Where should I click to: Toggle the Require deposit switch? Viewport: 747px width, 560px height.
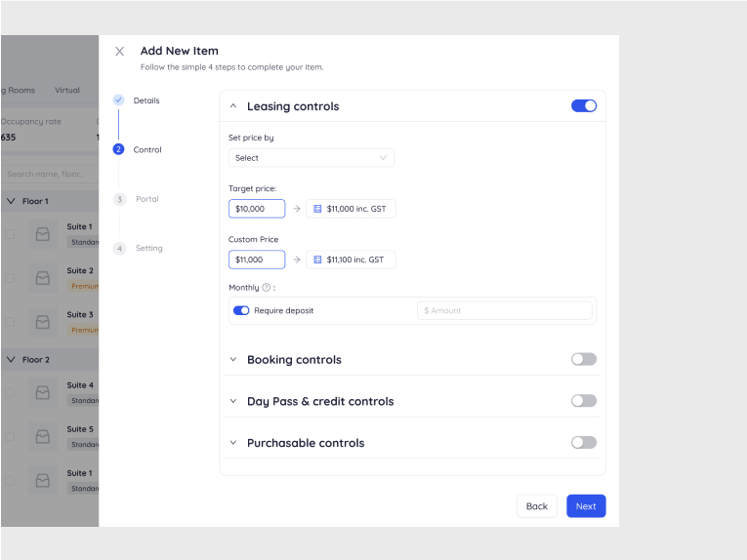point(241,310)
